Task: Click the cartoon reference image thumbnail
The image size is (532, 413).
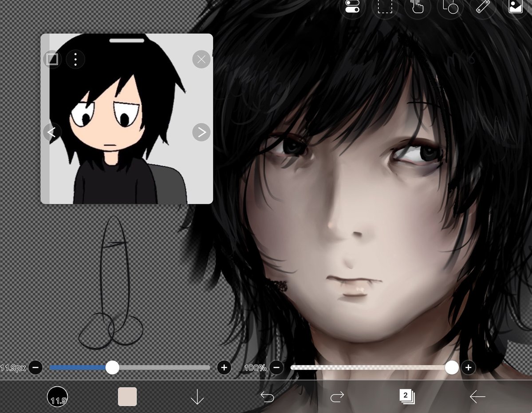Action: point(127,119)
